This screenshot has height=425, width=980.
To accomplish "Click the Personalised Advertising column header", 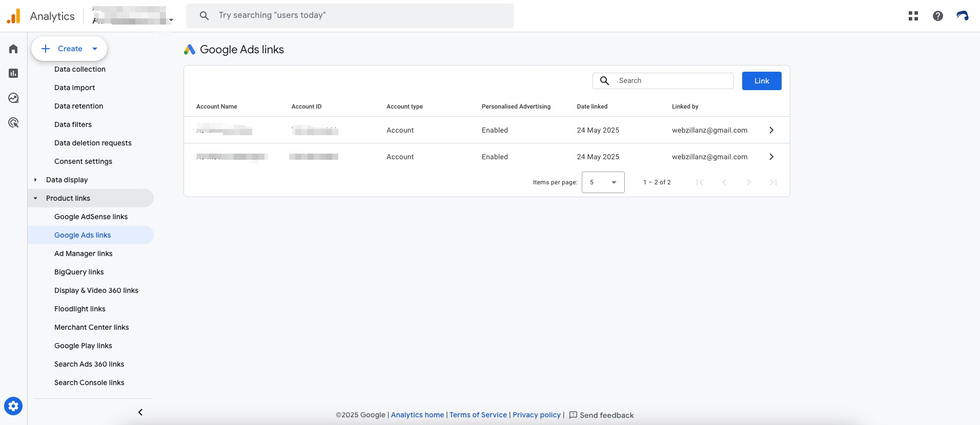I will click(x=516, y=107).
